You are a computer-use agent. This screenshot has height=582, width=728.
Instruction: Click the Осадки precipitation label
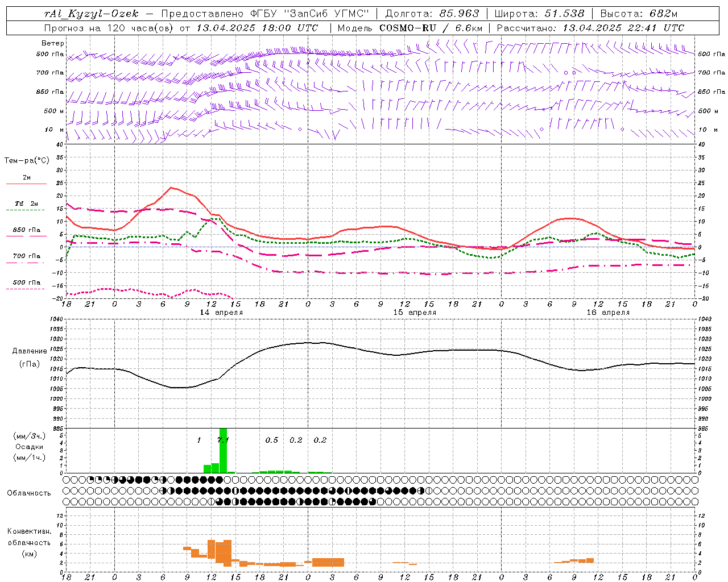coord(30,447)
